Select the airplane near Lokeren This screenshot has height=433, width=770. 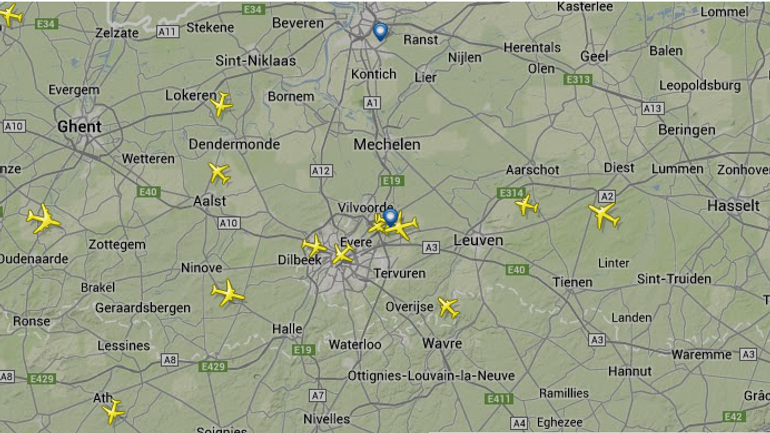221,104
